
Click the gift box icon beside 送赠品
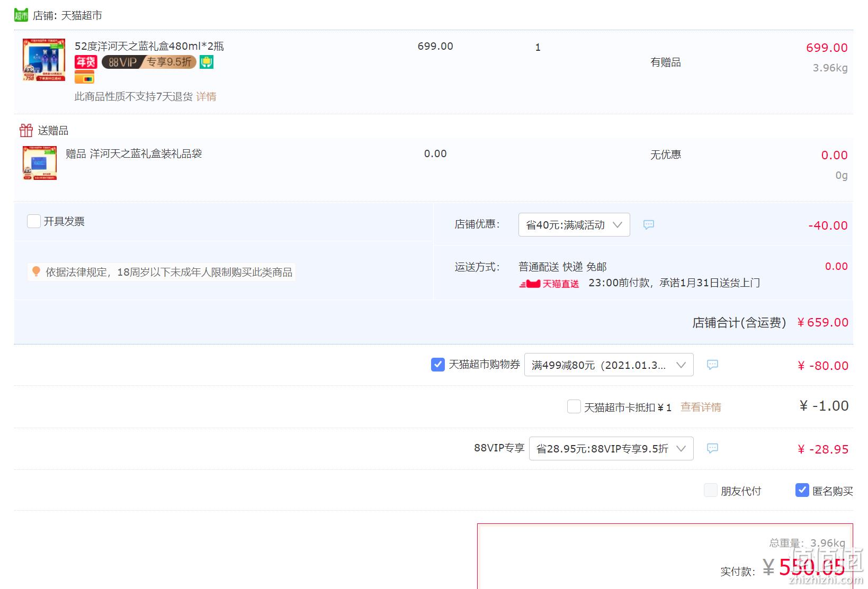[x=26, y=130]
